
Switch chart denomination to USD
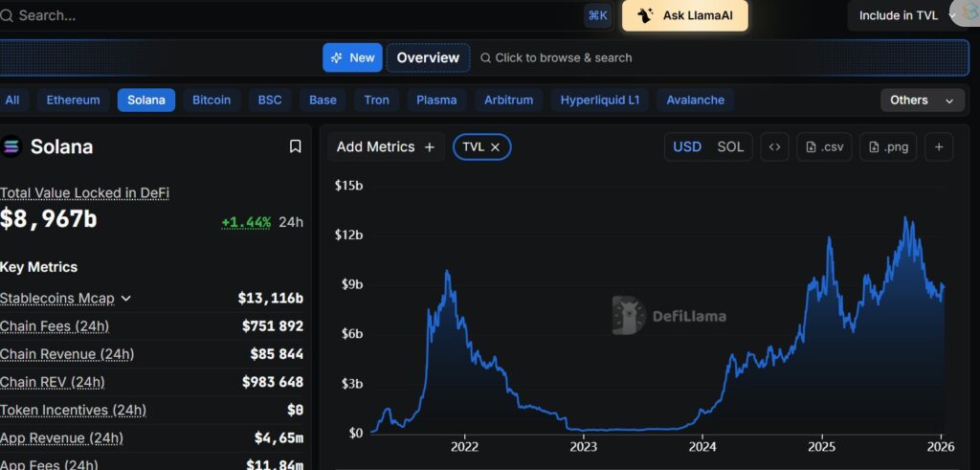tap(687, 146)
